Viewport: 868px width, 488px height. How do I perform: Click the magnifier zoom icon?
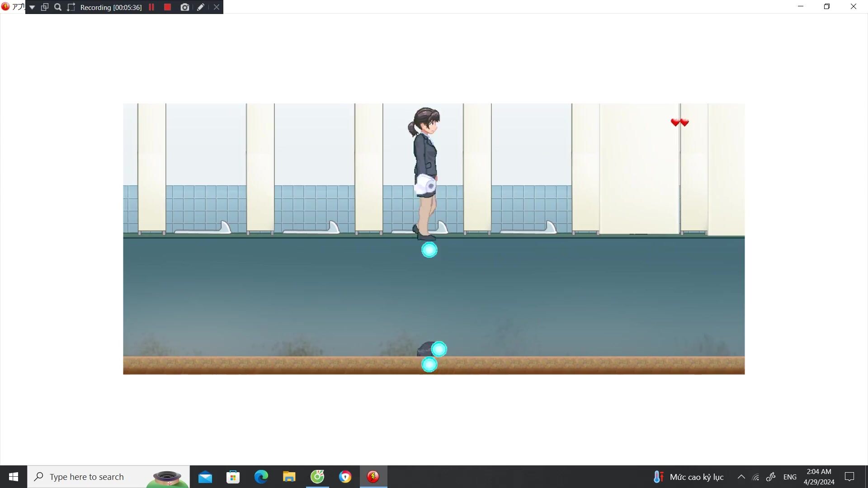58,7
